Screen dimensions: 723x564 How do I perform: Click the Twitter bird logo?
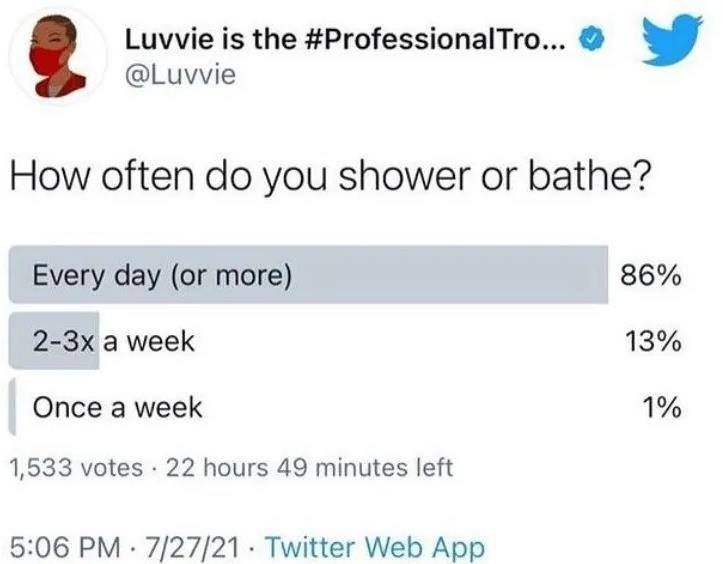672,40
